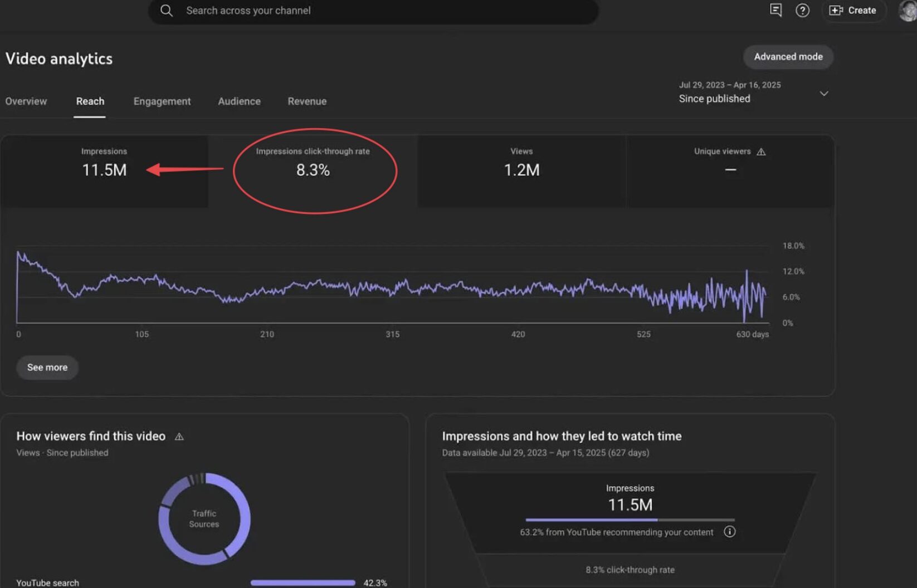Select the Reach tab
This screenshot has height=588, width=917.
[x=90, y=101]
